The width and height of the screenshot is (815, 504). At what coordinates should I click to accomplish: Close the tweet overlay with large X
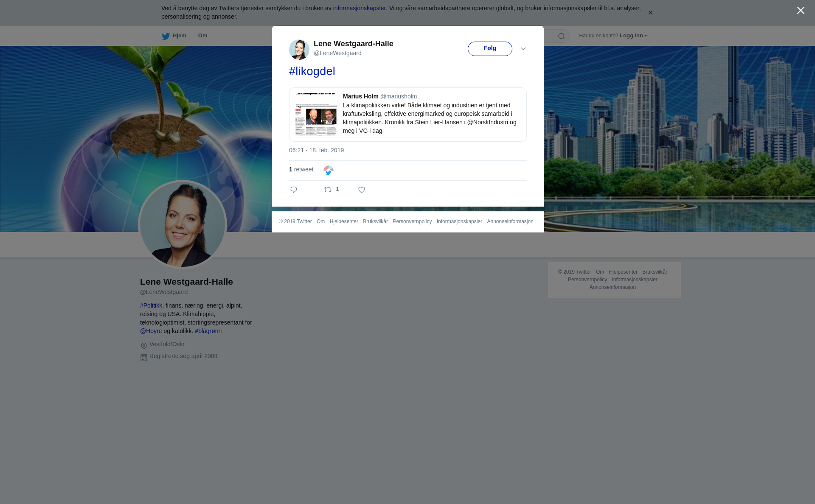tap(801, 11)
